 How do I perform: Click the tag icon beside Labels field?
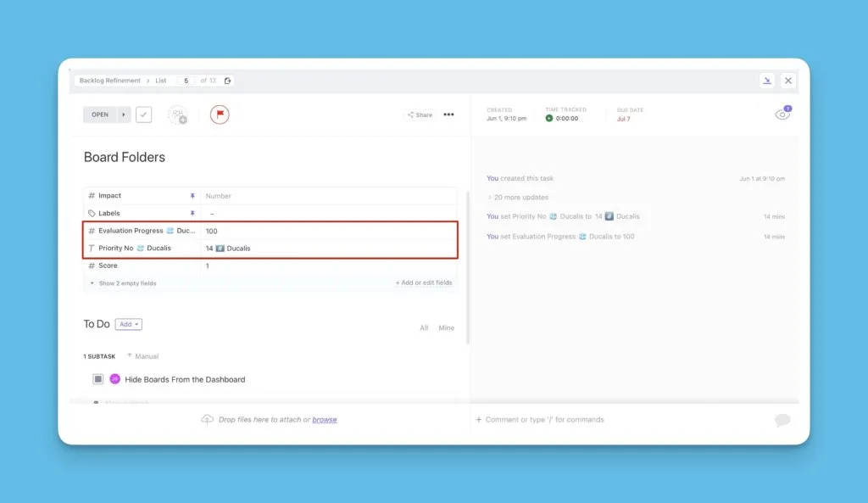pos(91,213)
